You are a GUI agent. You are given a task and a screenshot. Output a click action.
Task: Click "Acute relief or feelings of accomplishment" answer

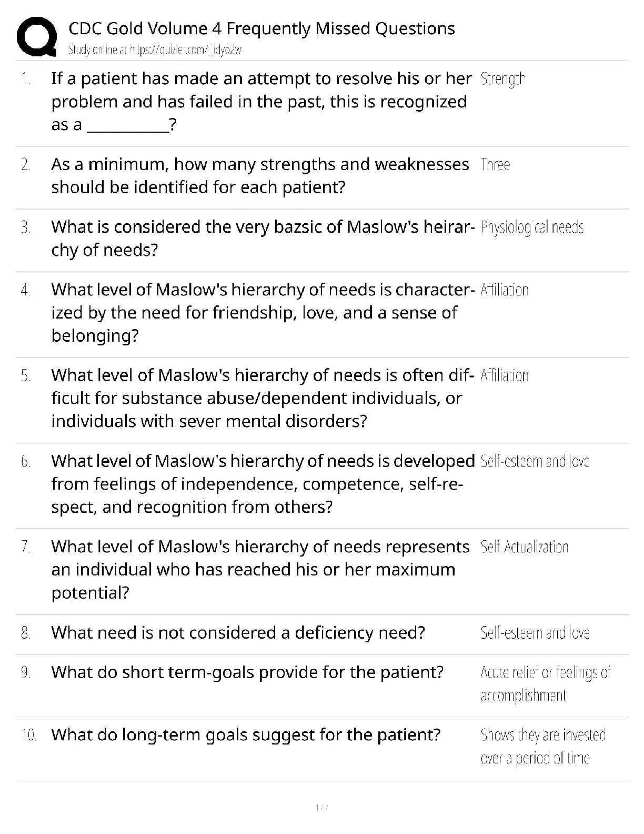pyautogui.click(x=545, y=684)
